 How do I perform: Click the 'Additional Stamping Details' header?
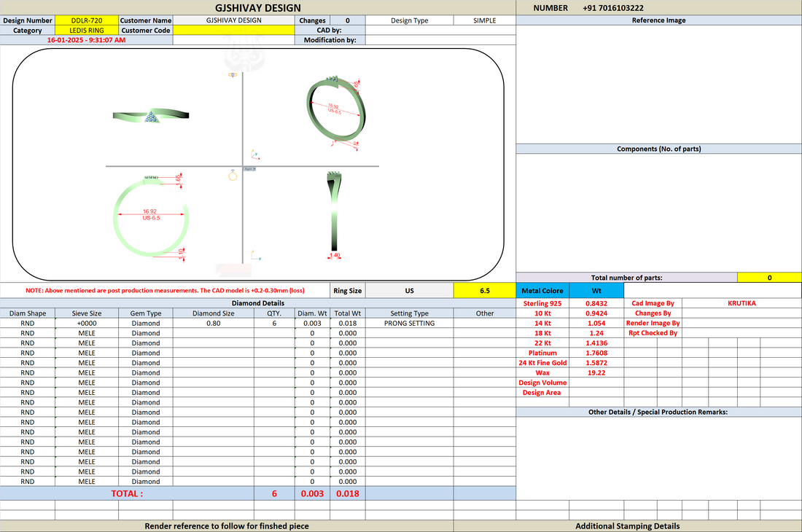(628, 526)
